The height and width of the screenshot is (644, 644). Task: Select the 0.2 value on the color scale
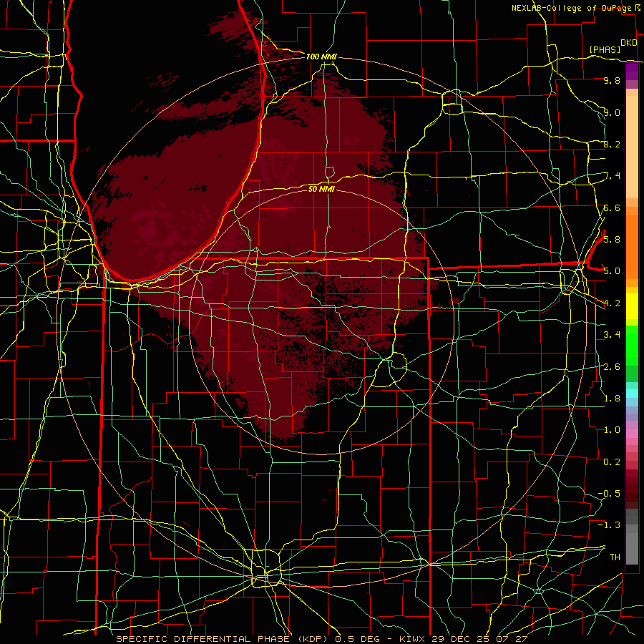[612, 462]
